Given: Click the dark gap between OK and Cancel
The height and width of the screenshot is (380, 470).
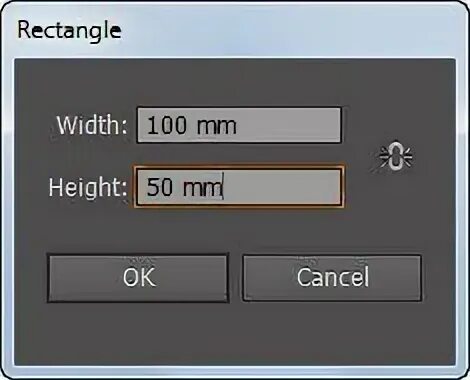Looking at the screenshot, I should click(236, 278).
